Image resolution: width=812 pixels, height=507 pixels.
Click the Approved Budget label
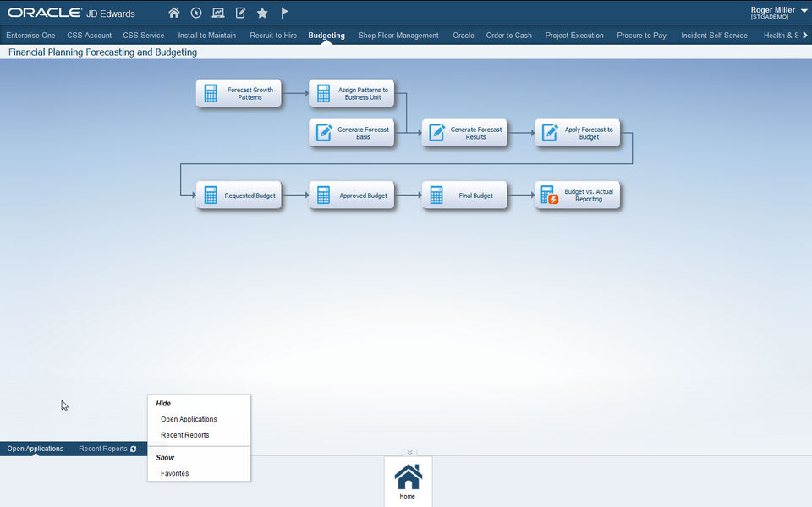[x=363, y=196]
